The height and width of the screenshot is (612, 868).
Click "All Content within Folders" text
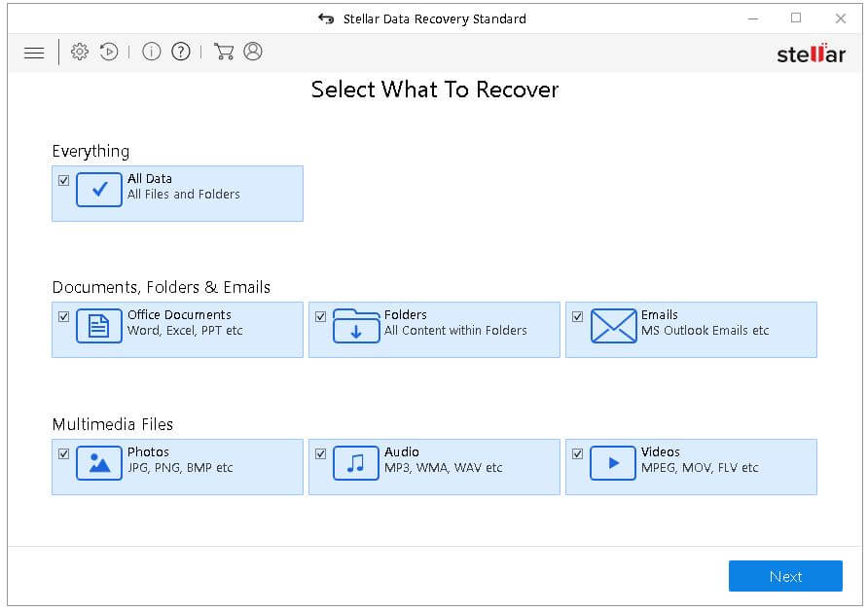pos(455,331)
